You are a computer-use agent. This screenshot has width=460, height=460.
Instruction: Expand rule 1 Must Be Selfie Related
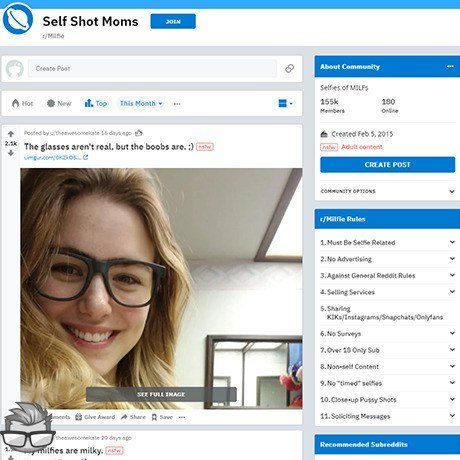pos(388,242)
